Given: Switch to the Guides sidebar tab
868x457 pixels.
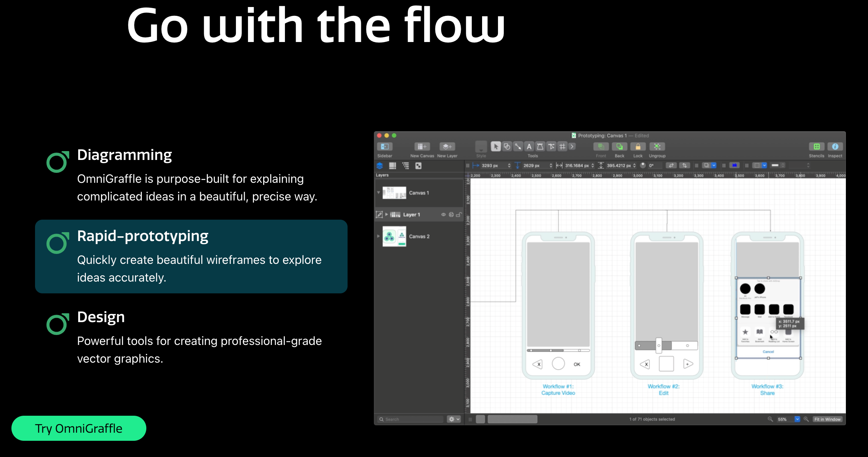Looking at the screenshot, I should pyautogui.click(x=393, y=166).
